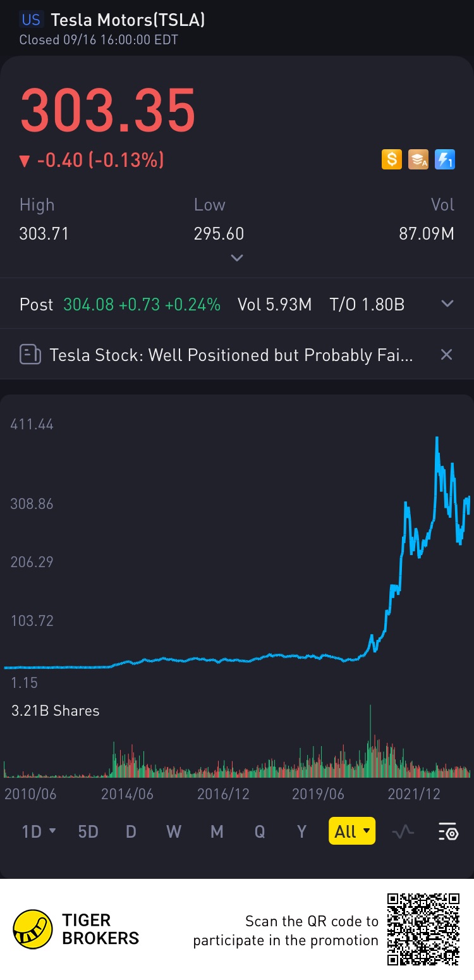Tap the chart's recent price peak
This screenshot has height=980, width=474.
tap(437, 438)
